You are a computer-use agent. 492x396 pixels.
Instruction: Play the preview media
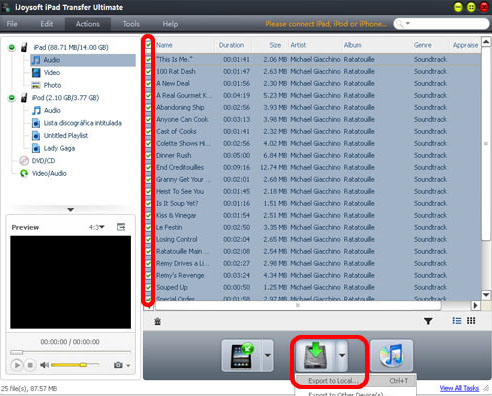click(17, 365)
